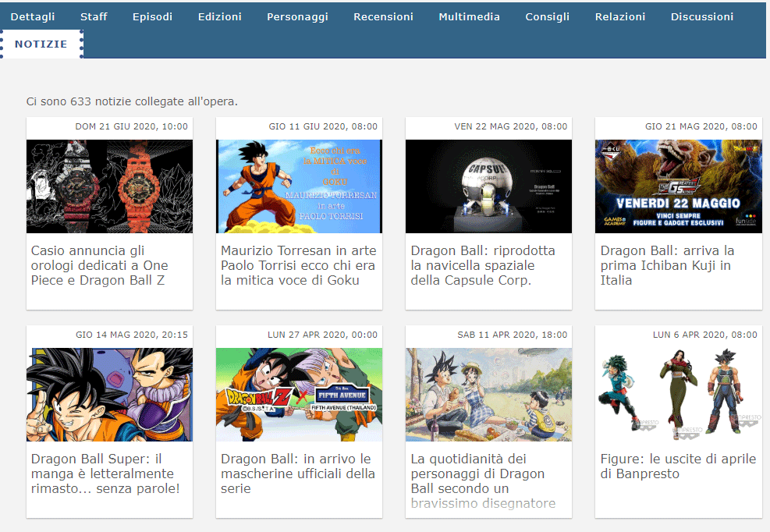
Task: View the Fifth Avenue face masks image
Action: click(x=299, y=395)
